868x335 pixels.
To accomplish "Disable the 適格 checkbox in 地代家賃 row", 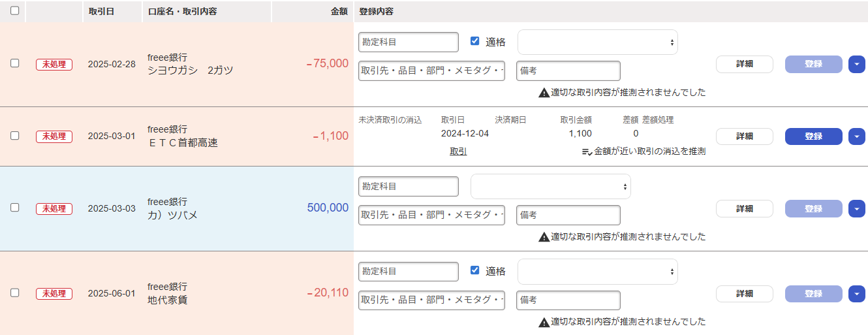I will [x=474, y=270].
